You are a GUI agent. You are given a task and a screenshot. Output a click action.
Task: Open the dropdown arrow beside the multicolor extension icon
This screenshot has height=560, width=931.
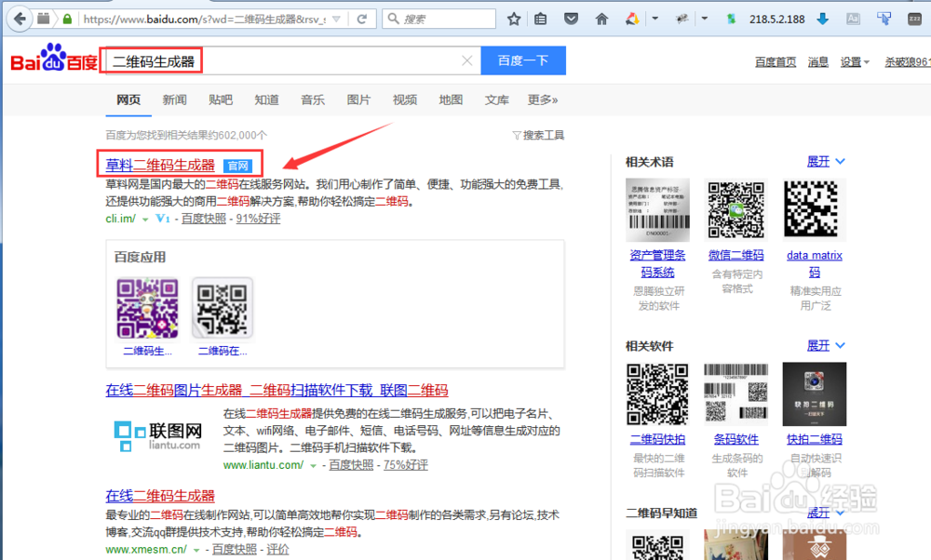654,19
